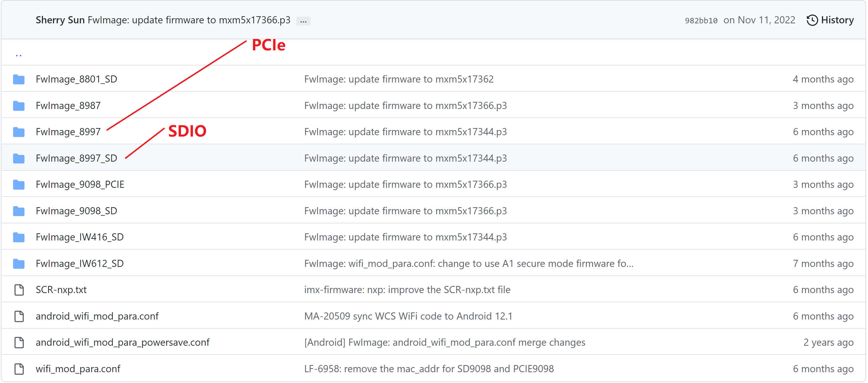
Task: Click the FwImage_9098_PCIE folder icon
Action: coord(19,185)
